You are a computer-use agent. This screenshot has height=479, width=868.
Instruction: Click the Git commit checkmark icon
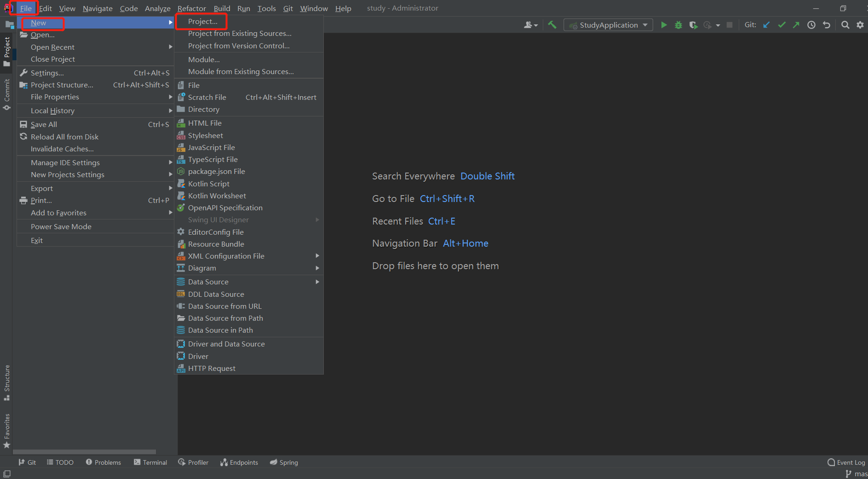click(x=782, y=25)
